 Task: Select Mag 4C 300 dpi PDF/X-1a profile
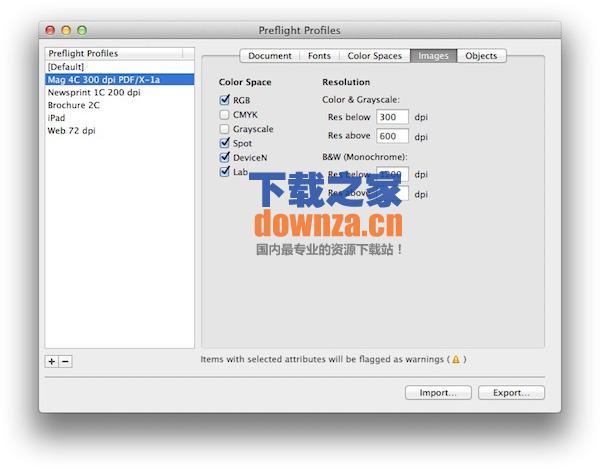click(119, 80)
